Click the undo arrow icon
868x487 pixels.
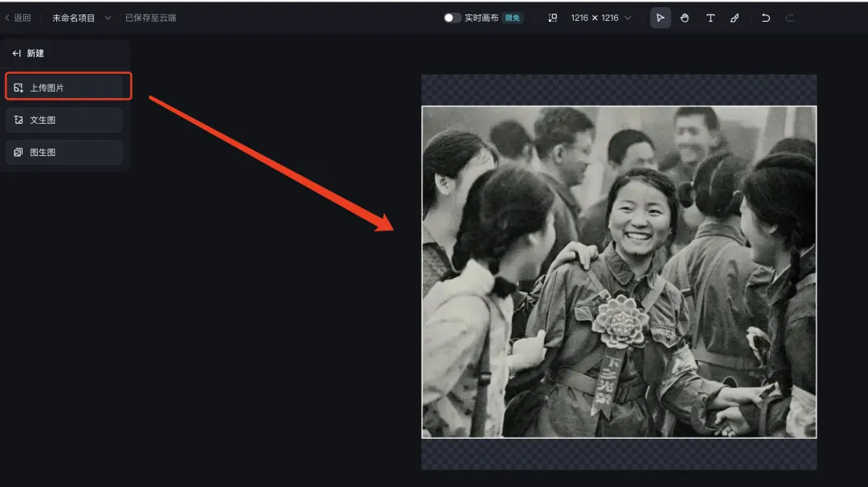pos(765,18)
